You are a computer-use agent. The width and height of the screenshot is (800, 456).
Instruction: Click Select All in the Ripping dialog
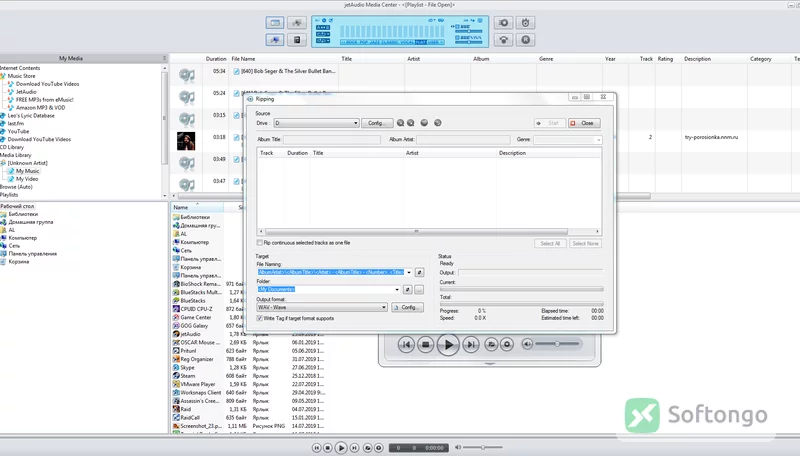[x=550, y=243]
